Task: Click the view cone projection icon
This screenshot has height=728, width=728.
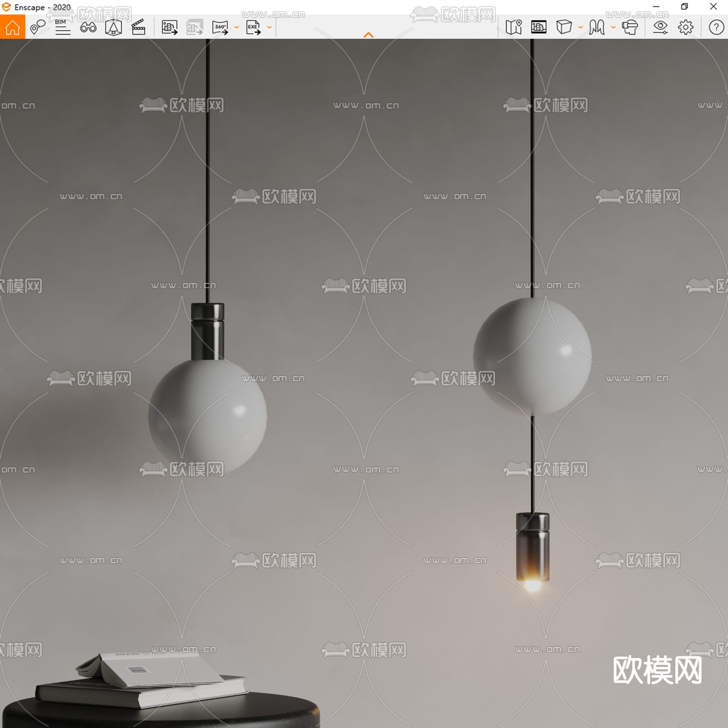Action: tap(114, 28)
